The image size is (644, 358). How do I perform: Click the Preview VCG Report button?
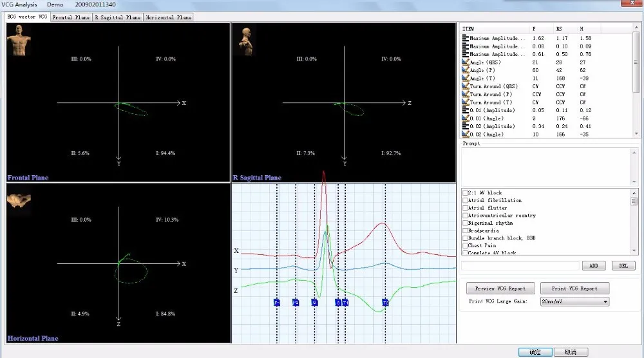coord(500,288)
